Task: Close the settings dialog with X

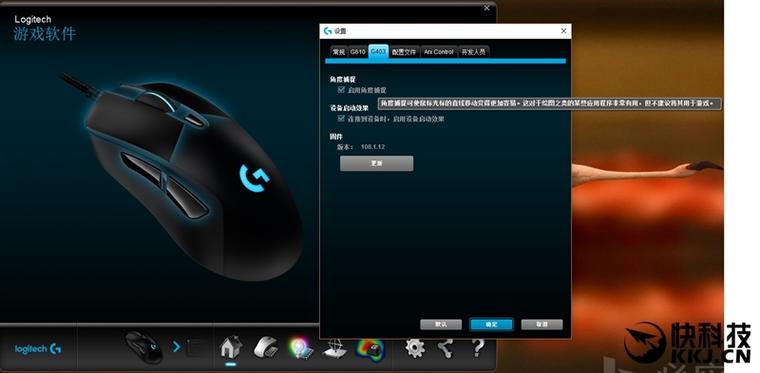Action: pos(563,31)
